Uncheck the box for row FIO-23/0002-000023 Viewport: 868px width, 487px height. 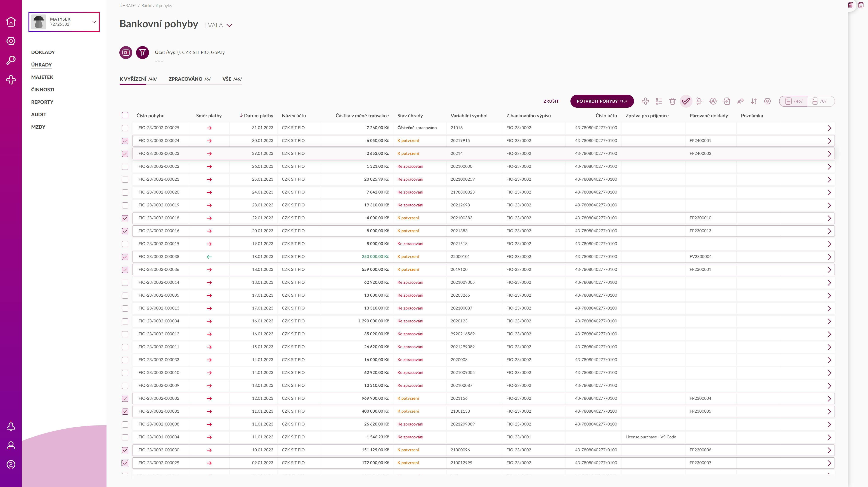click(x=125, y=154)
